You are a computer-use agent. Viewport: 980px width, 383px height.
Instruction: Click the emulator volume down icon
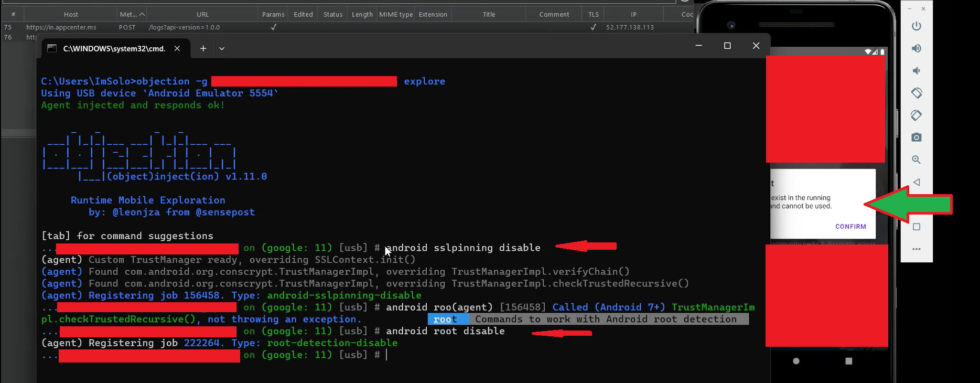pos(916,71)
